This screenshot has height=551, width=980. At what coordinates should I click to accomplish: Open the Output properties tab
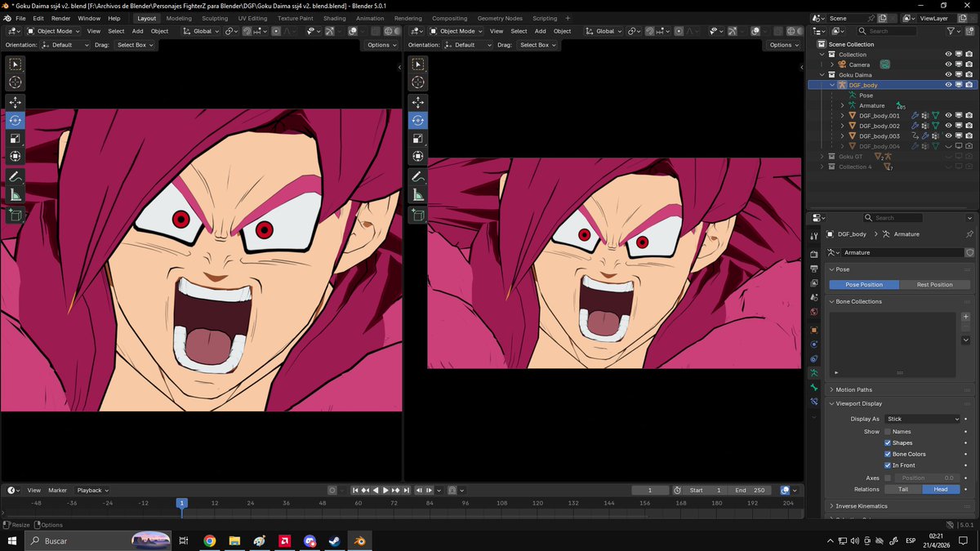(x=813, y=269)
